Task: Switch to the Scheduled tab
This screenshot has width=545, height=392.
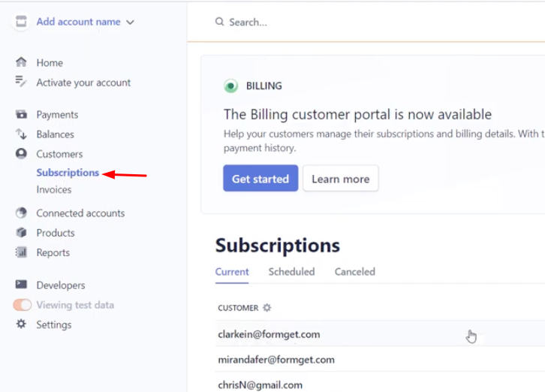Action: (x=291, y=272)
